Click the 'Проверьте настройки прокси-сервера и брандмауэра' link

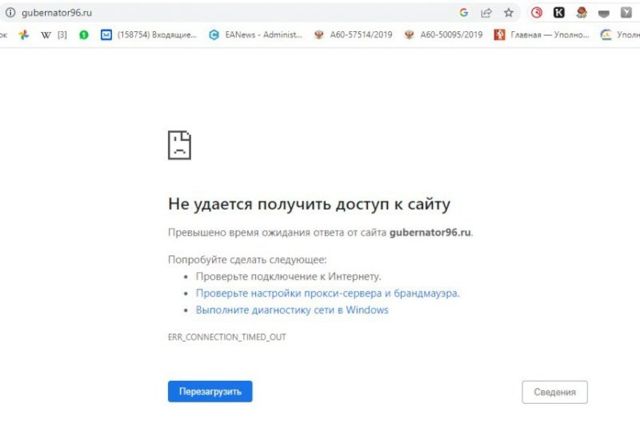(327, 293)
